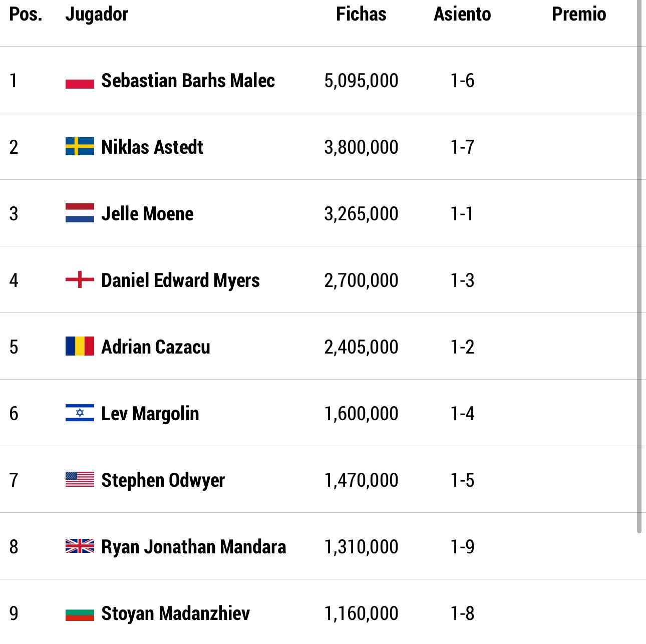Click the Israel flag beside Lev Margolin

80,413
